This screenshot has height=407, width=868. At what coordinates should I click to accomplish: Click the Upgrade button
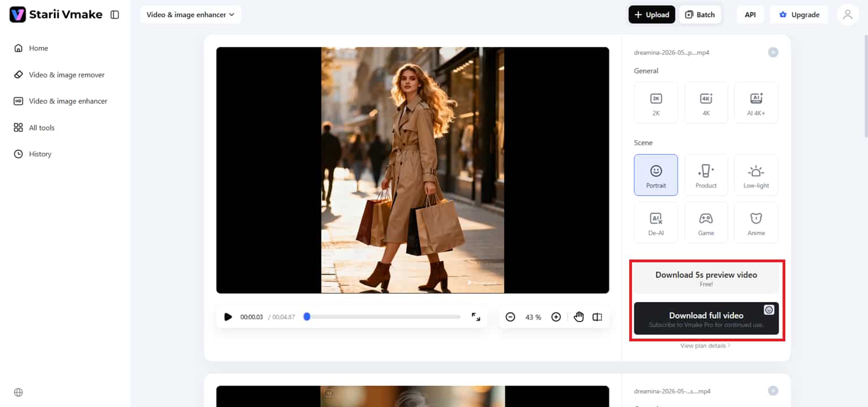coord(799,15)
